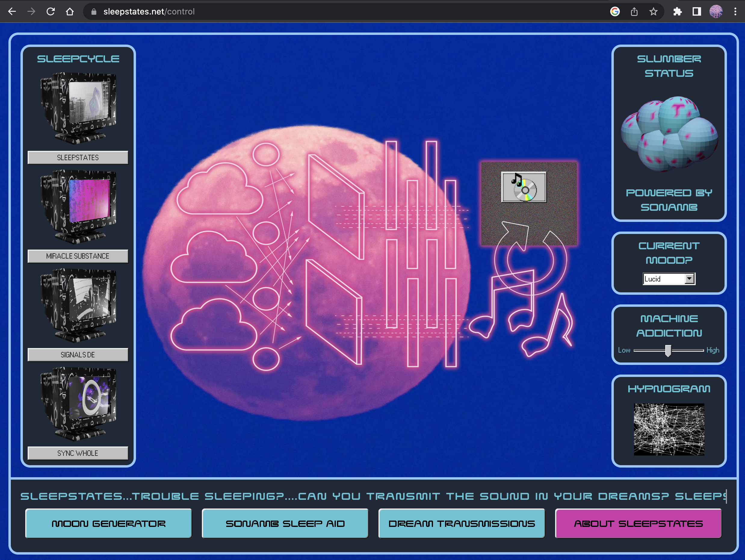This screenshot has width=745, height=560.
Task: Reload the page
Action: (51, 12)
